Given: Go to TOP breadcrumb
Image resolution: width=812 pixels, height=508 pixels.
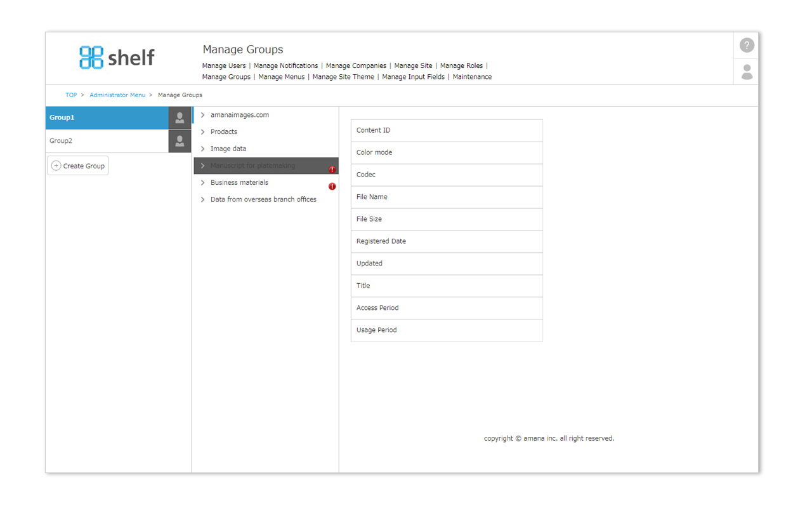Looking at the screenshot, I should pyautogui.click(x=71, y=95).
